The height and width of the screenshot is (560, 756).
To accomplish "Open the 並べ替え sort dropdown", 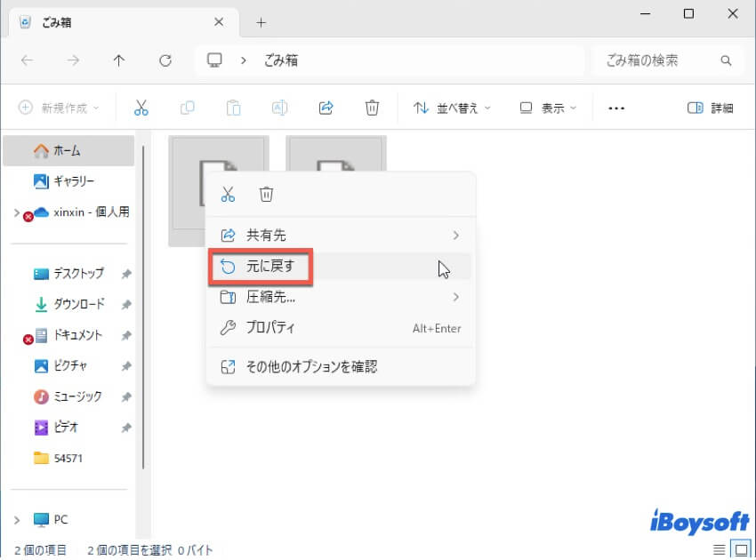I will coord(453,108).
